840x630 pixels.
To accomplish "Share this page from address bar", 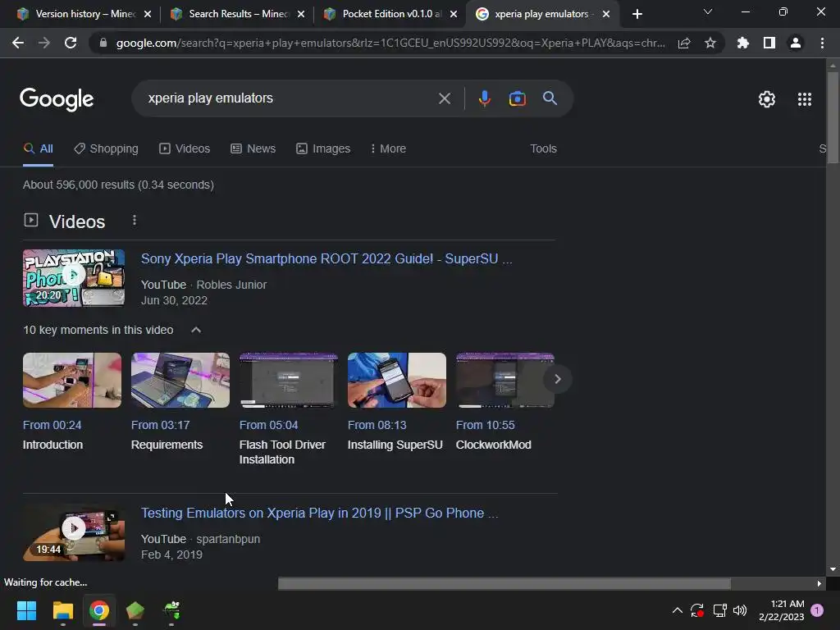I will pos(684,43).
